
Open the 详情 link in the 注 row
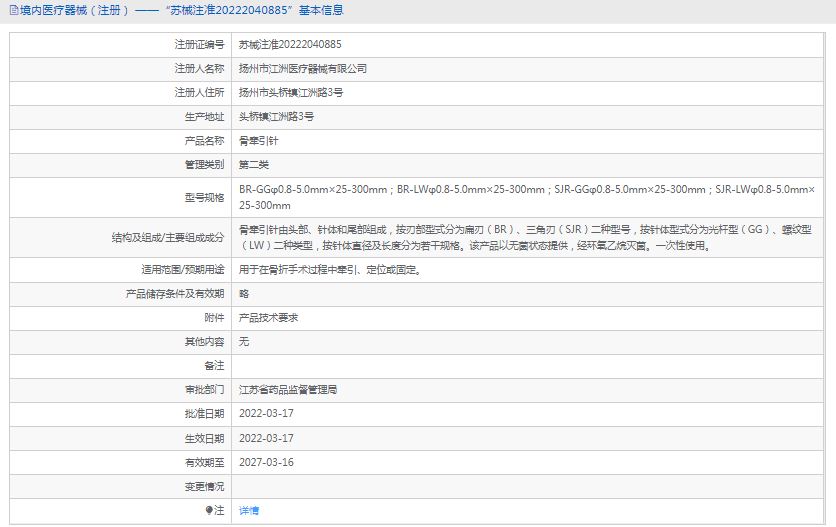coord(249,511)
